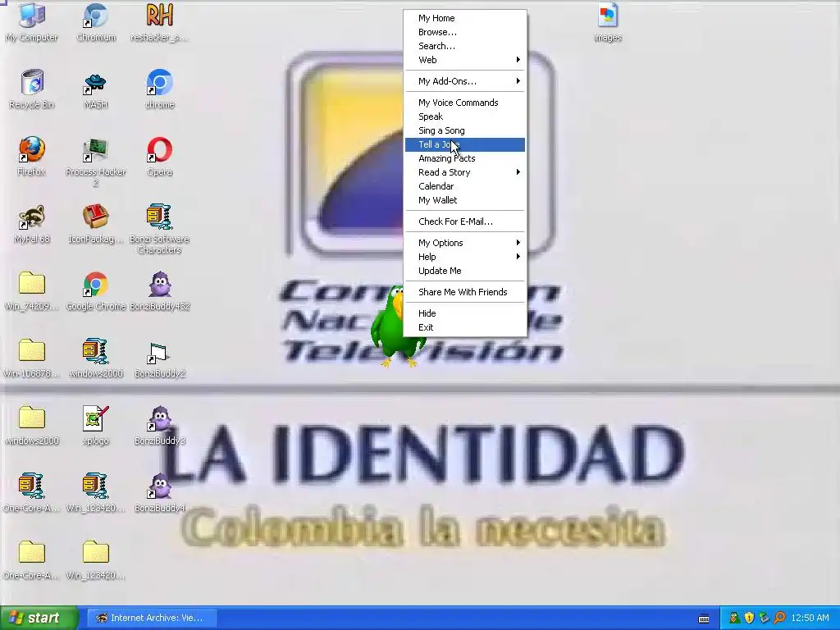Click the on-screen keyboard taskbar icon

704,619
